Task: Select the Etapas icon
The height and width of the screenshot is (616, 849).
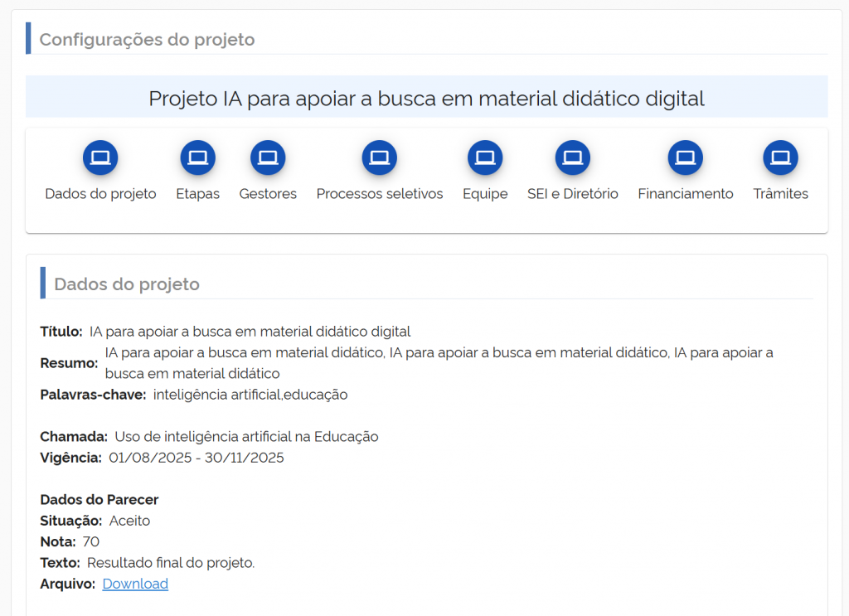Action: tap(197, 158)
